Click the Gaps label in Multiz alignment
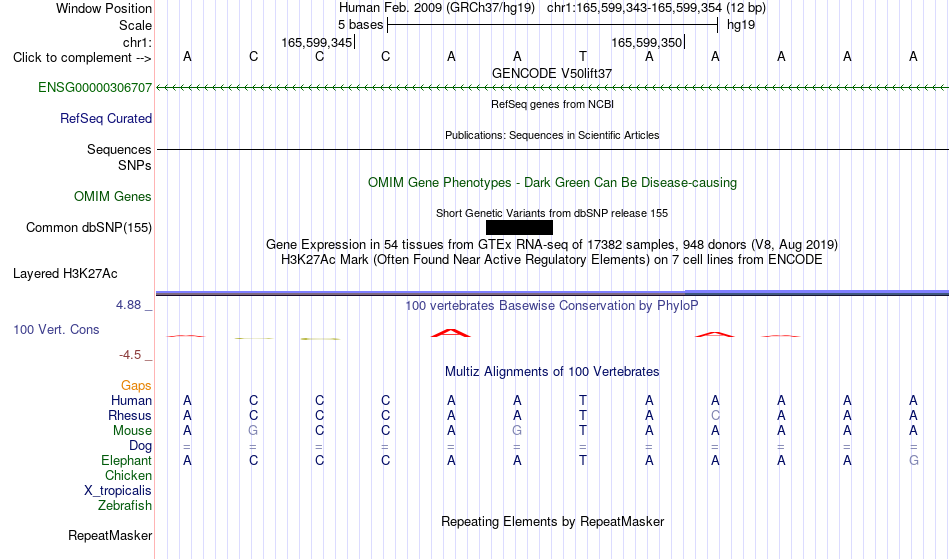Image resolution: width=950 pixels, height=559 pixels. (x=136, y=386)
